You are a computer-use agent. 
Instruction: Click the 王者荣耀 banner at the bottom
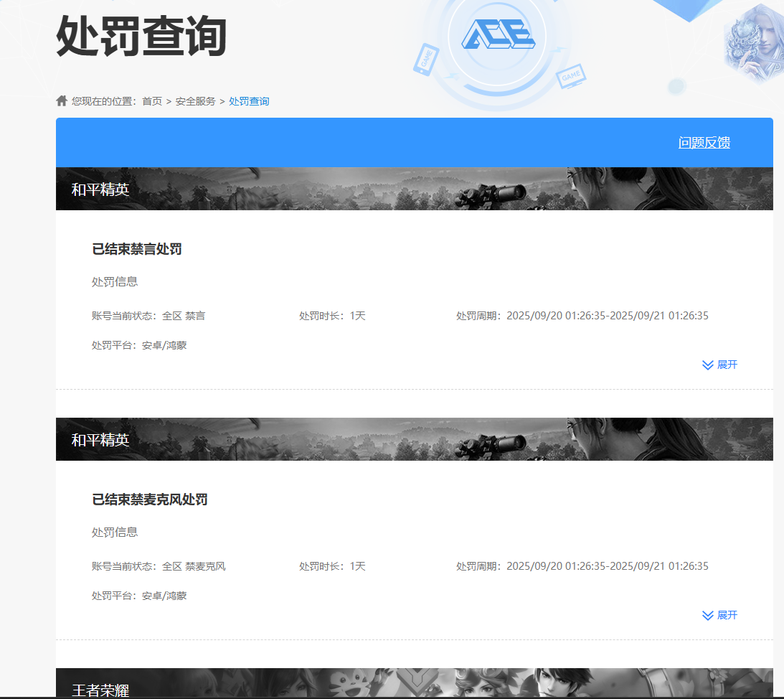tap(100, 690)
